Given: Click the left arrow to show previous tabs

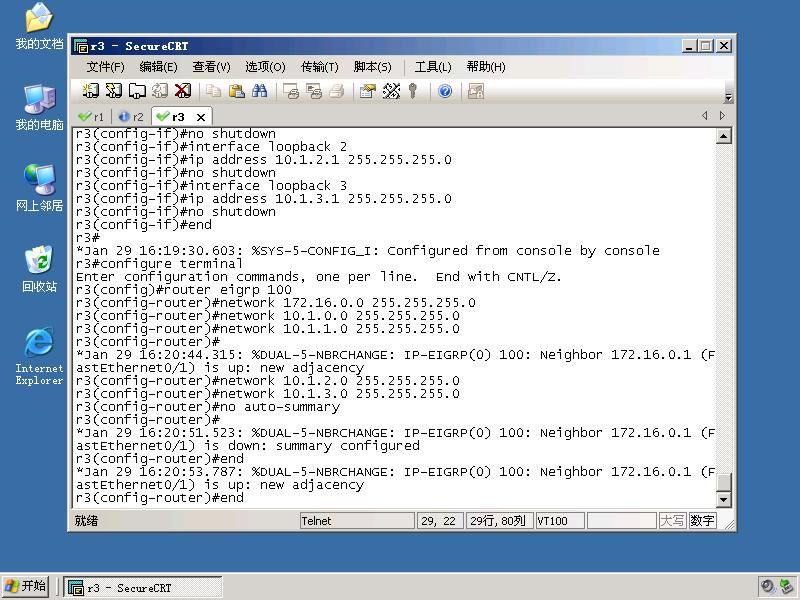Looking at the screenshot, I should point(705,116).
